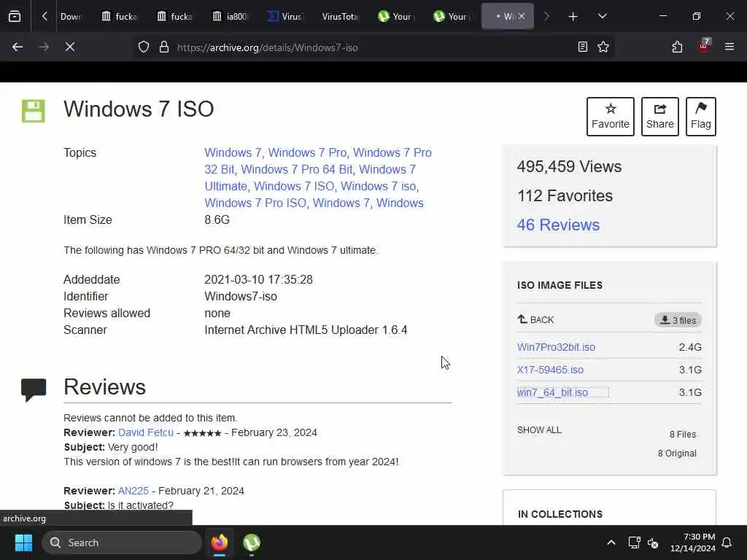Bookmark this page with star icon
This screenshot has width=747, height=560.
(603, 47)
